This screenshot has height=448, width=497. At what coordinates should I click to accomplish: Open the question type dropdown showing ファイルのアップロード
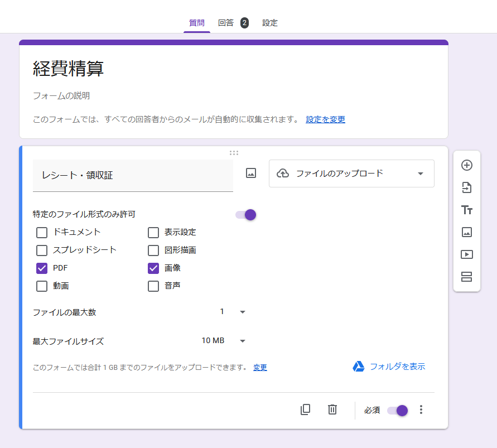pyautogui.click(x=351, y=174)
